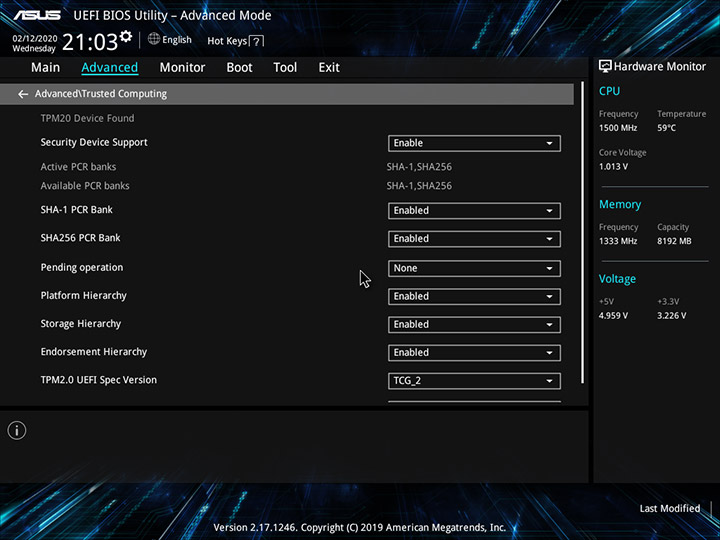Change the Platform Hierarchy setting

click(x=474, y=296)
